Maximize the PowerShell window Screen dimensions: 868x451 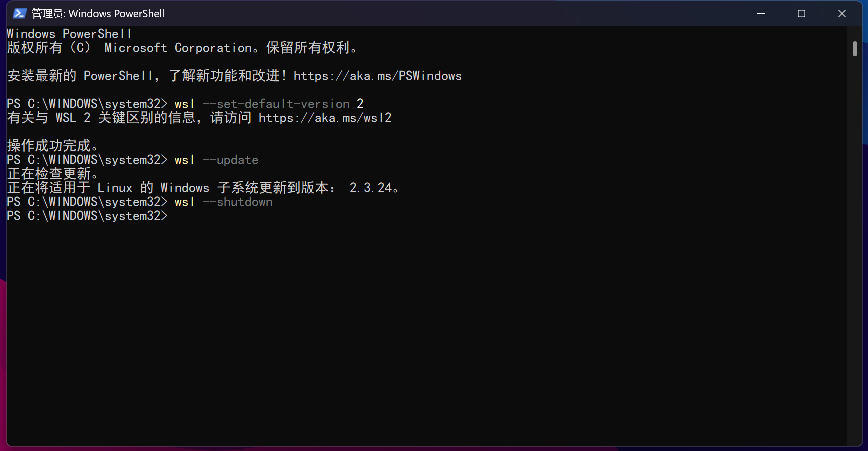tap(801, 13)
